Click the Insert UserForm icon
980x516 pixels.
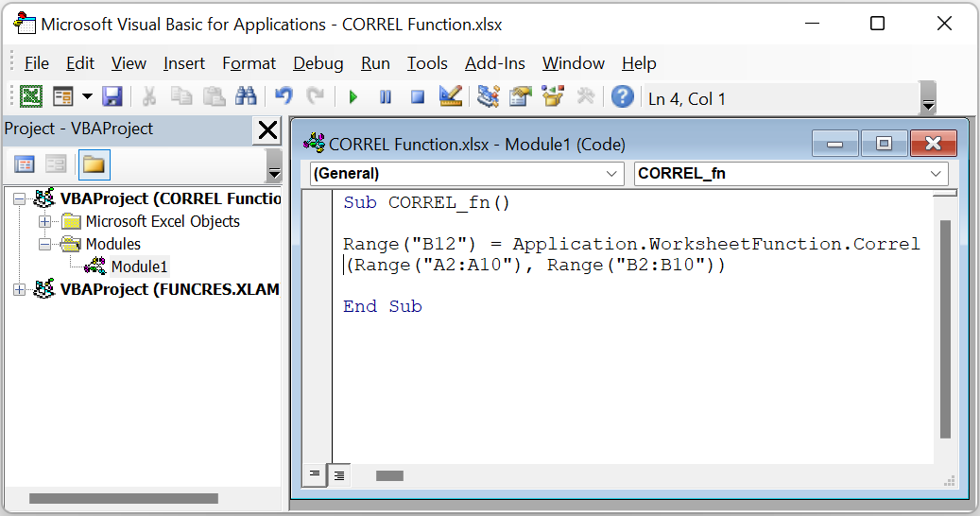(x=63, y=96)
